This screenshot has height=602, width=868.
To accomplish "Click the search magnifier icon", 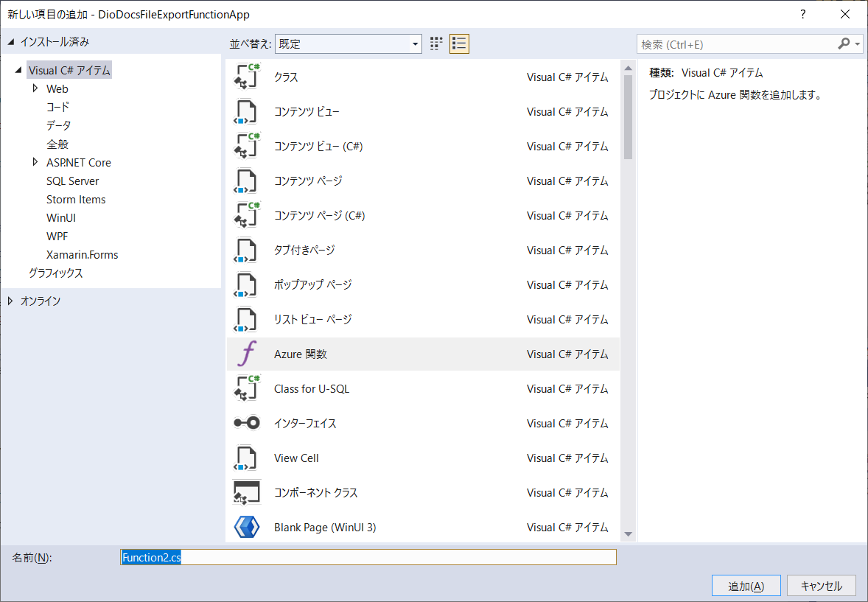I will coord(844,43).
